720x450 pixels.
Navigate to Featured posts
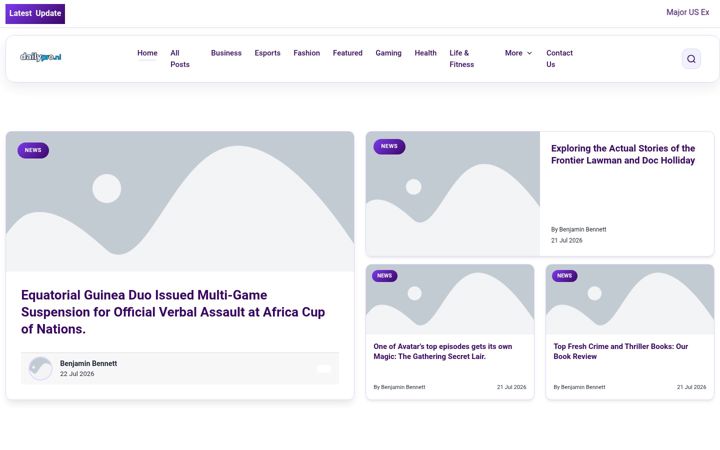[348, 53]
